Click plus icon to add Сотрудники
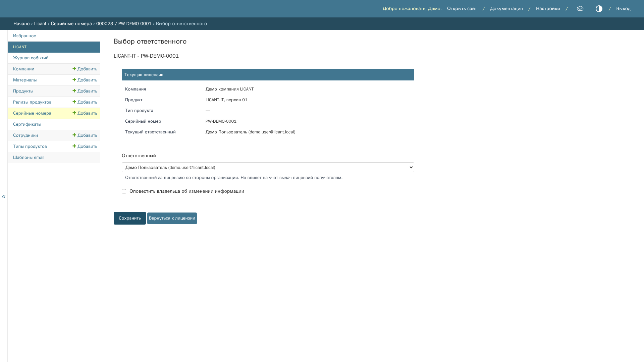Image resolution: width=644 pixels, height=362 pixels. (x=74, y=135)
